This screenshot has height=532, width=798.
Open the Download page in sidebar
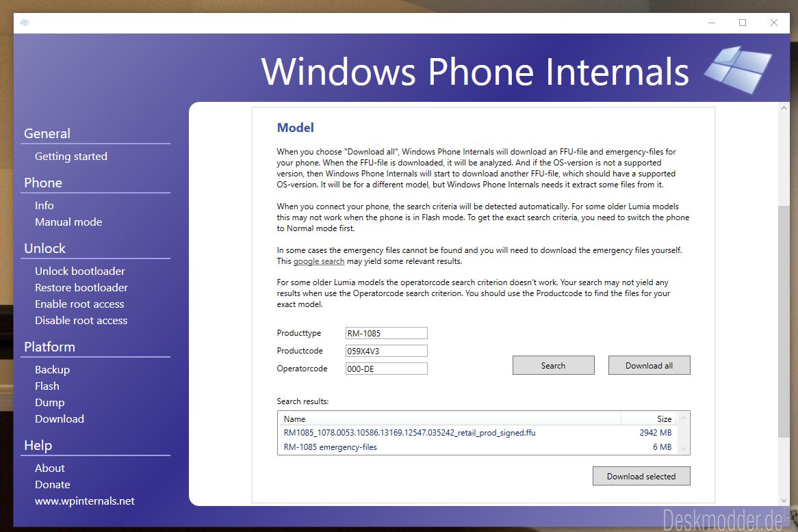[60, 419]
